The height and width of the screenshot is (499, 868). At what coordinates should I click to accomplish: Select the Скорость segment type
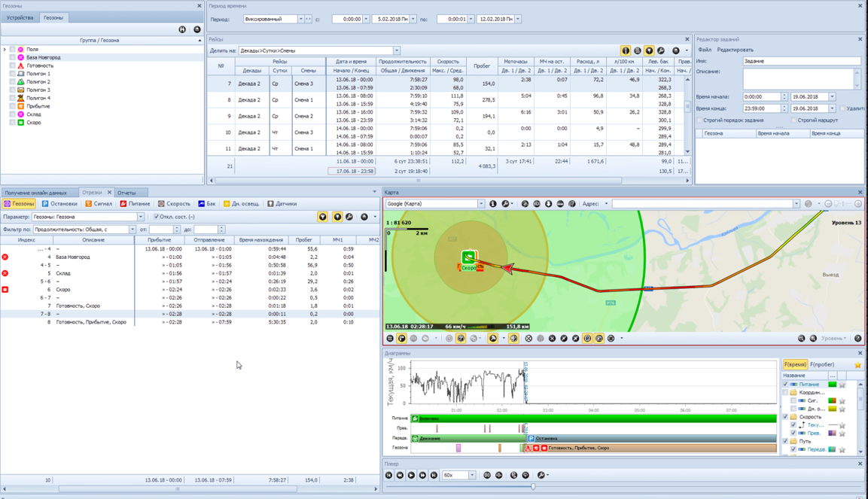click(174, 203)
